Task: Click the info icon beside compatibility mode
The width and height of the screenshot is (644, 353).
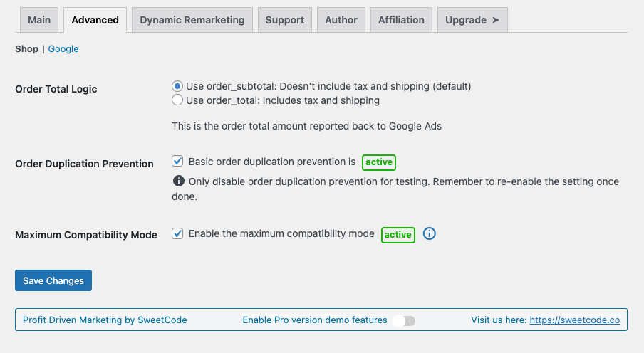Action: [429, 233]
